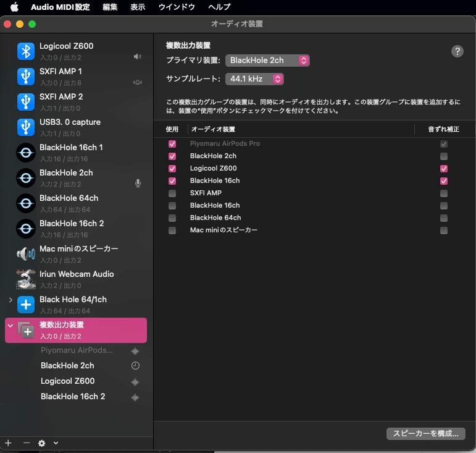Click the SXFI AMP 1 USB icon
This screenshot has height=453, width=476.
[26, 77]
